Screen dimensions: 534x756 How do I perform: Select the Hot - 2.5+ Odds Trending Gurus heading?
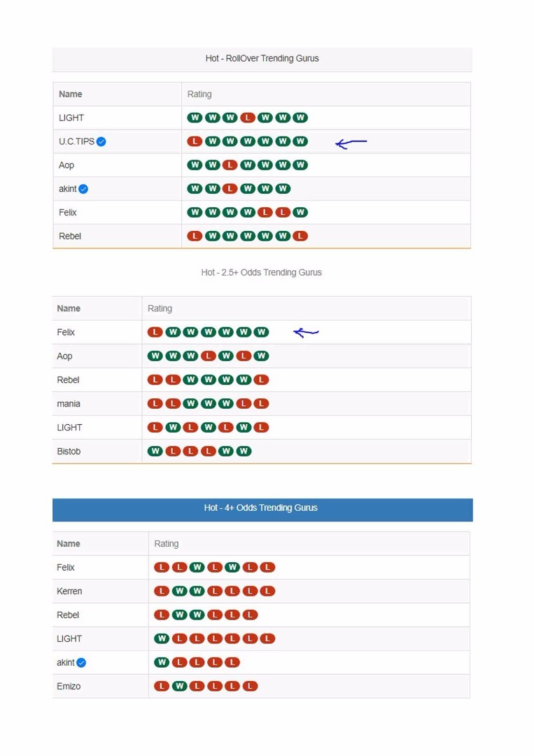[x=261, y=272]
